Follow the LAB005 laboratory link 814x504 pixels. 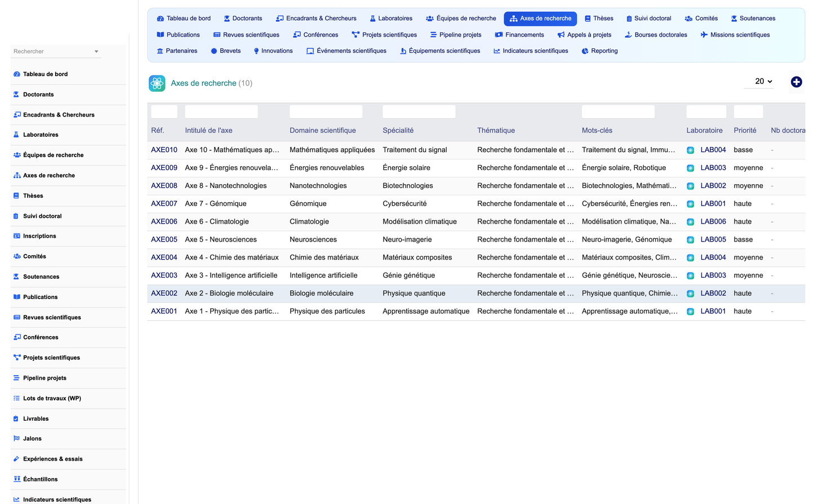click(713, 240)
